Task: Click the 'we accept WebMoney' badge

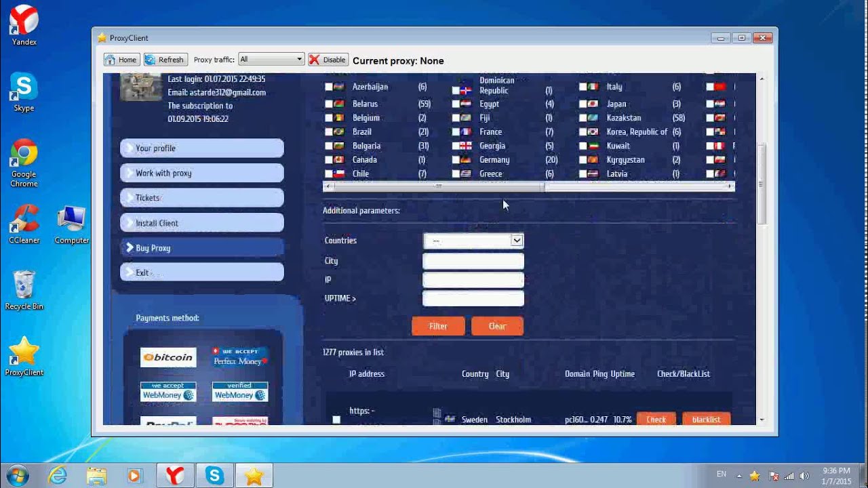Action: coord(168,392)
